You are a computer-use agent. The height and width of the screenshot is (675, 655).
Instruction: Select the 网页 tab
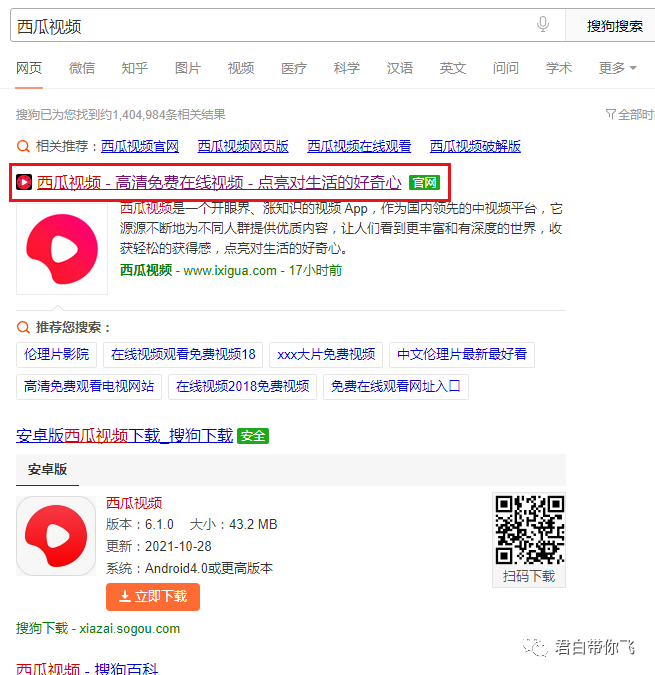click(x=29, y=68)
